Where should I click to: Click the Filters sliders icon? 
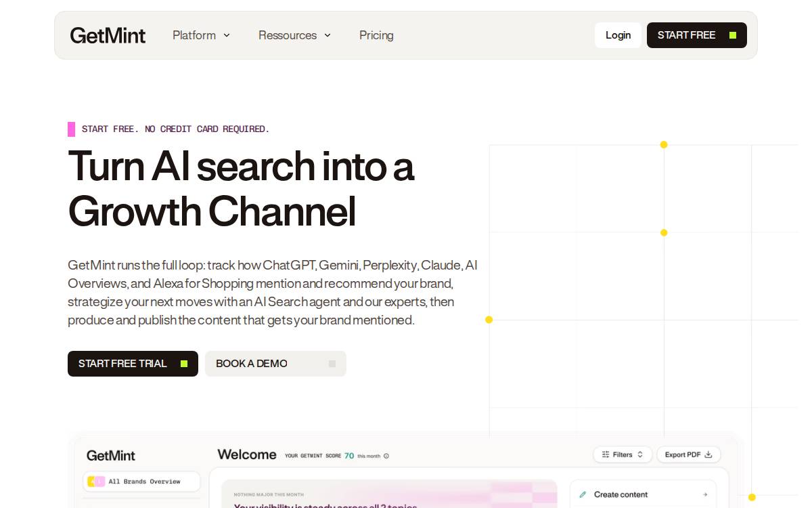click(x=606, y=454)
